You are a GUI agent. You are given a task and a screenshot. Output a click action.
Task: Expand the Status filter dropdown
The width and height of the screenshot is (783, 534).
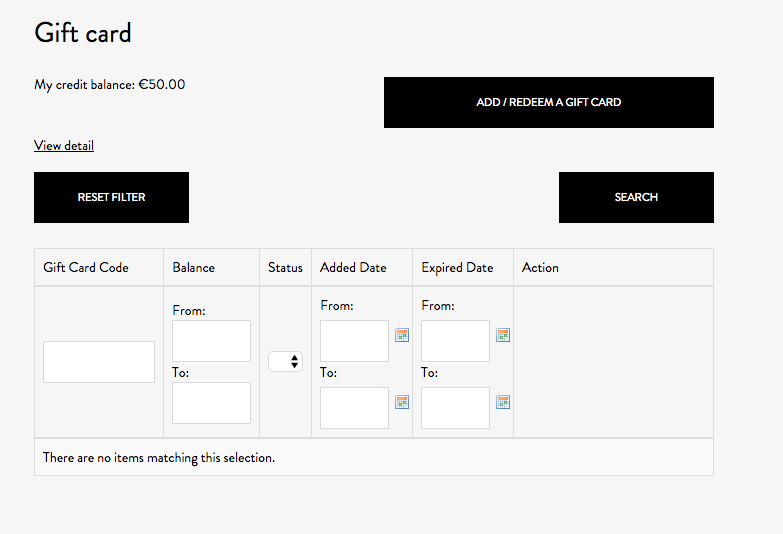285,361
